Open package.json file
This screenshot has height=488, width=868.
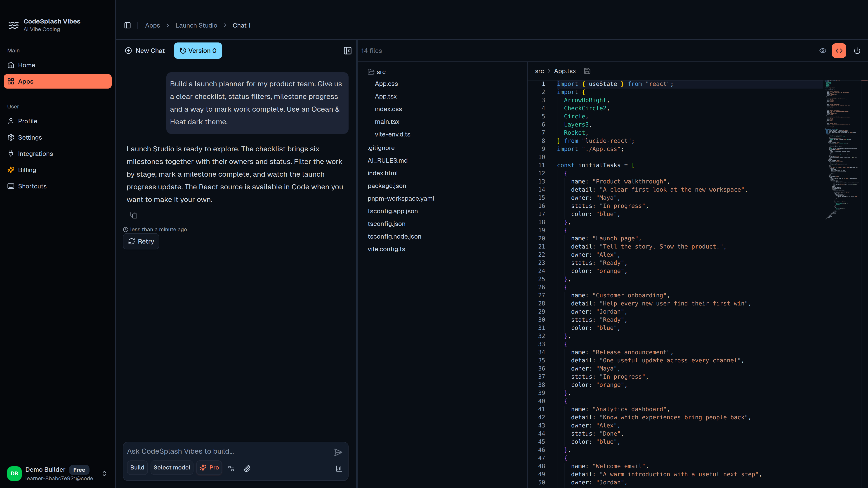(387, 185)
